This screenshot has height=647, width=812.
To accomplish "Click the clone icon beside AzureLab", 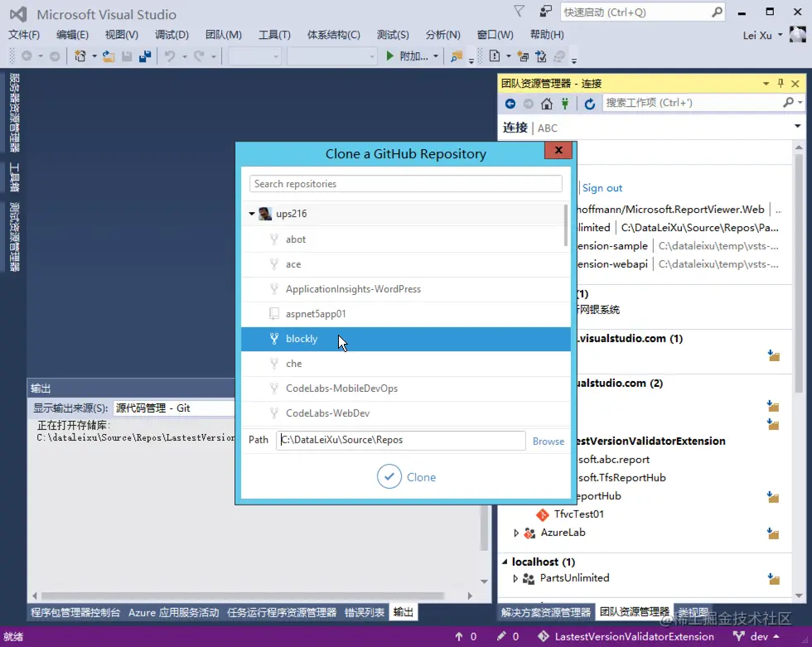I will tap(773, 534).
